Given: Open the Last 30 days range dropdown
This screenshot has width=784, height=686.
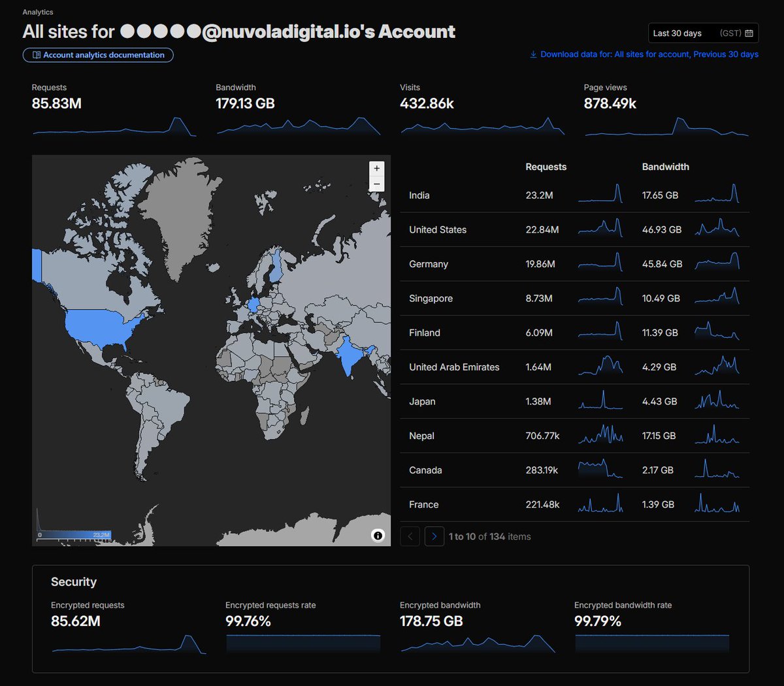Looking at the screenshot, I should tap(703, 33).
